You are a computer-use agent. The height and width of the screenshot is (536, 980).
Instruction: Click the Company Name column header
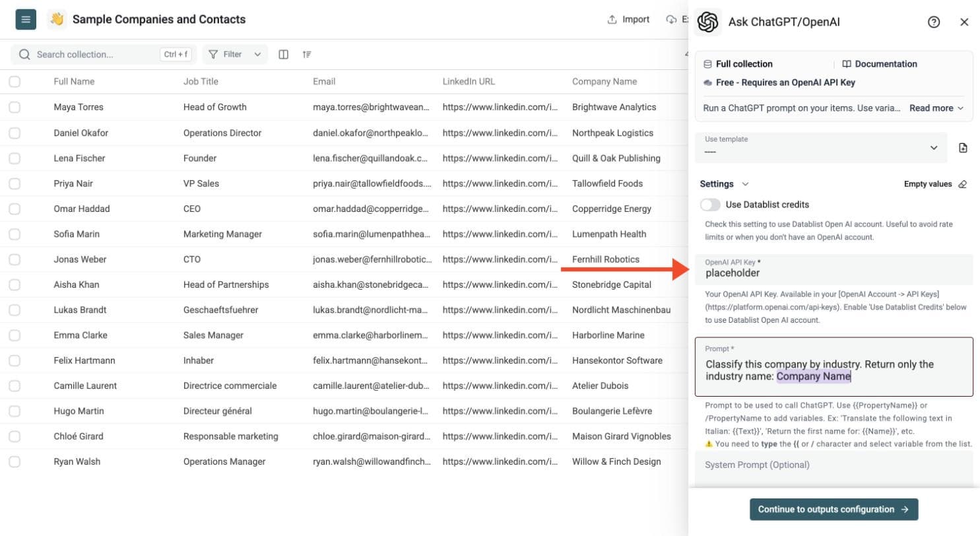point(604,82)
